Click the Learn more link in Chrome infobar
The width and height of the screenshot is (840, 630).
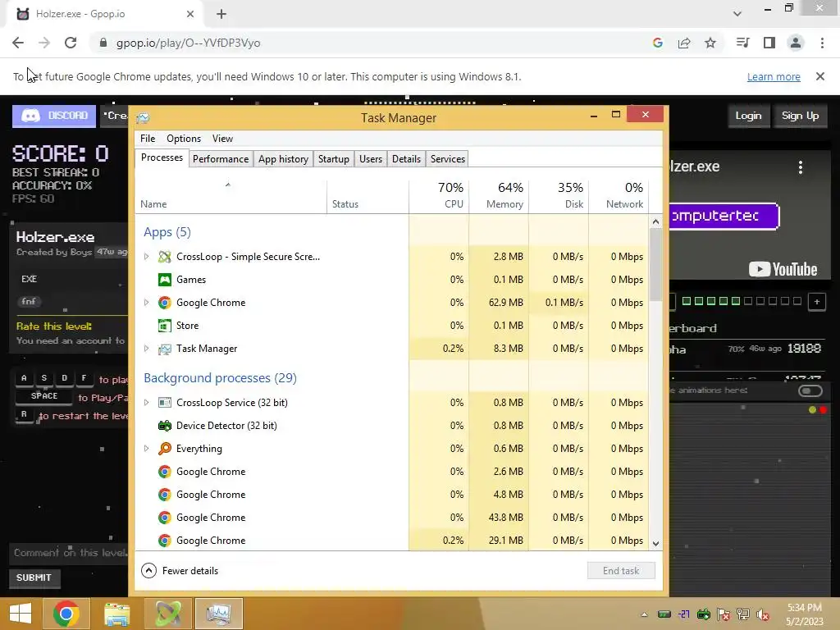coord(774,76)
